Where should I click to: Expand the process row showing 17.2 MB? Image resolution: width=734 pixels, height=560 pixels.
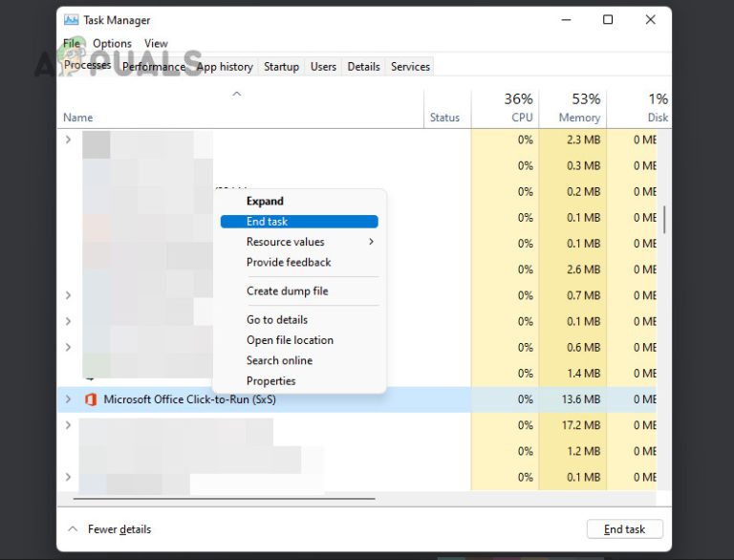(x=69, y=425)
